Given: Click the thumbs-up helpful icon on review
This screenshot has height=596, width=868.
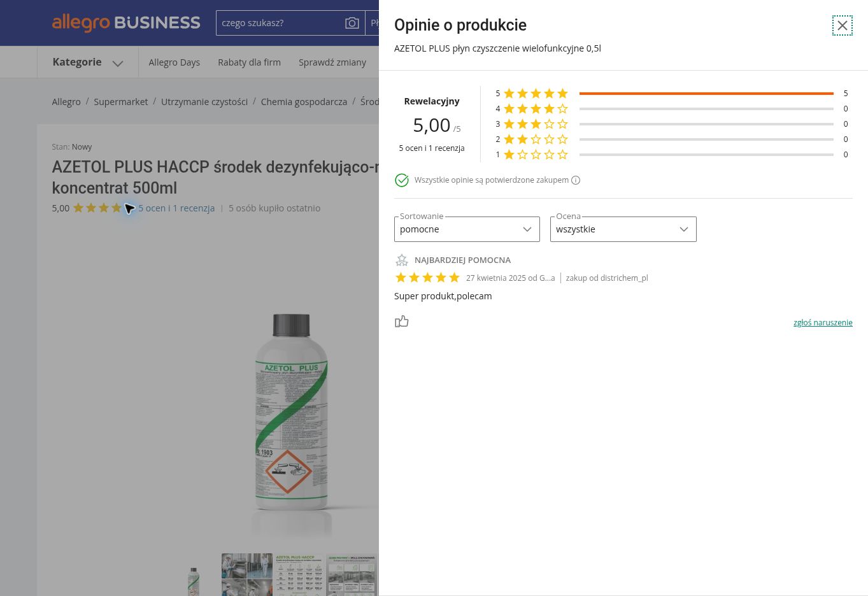Looking at the screenshot, I should click(402, 322).
